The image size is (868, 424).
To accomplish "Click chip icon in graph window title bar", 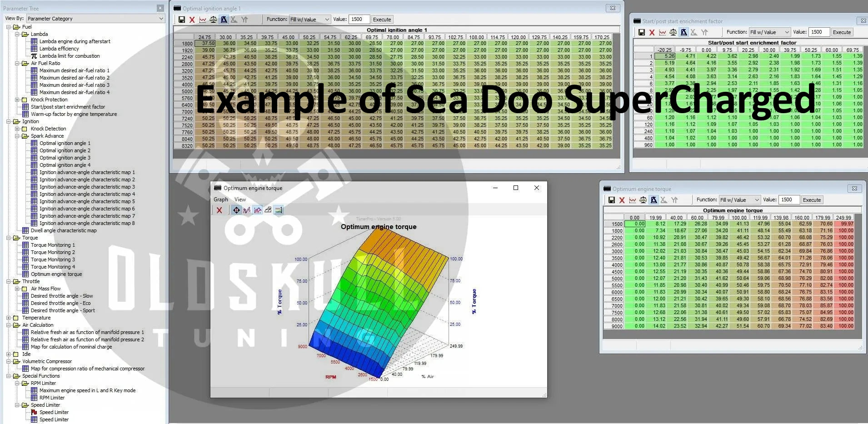I will click(x=217, y=188).
